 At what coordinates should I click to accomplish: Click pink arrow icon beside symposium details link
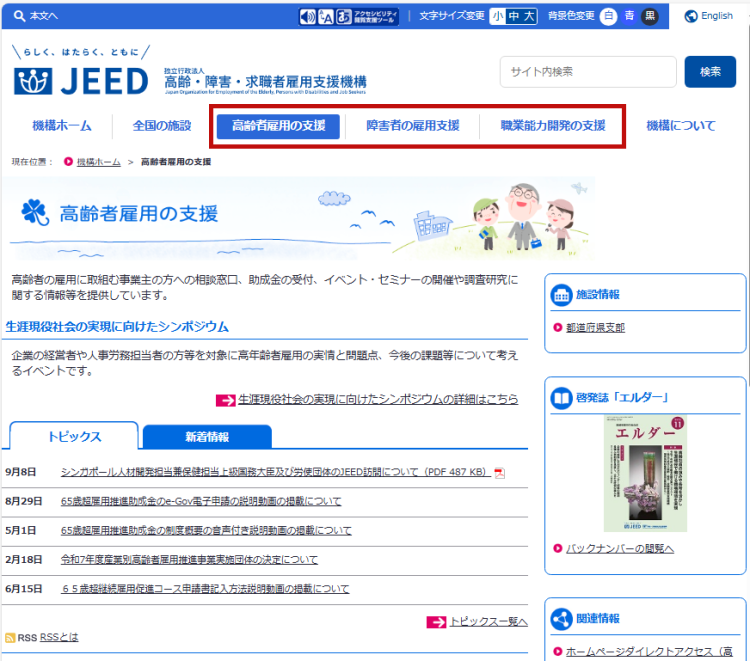[x=226, y=400]
